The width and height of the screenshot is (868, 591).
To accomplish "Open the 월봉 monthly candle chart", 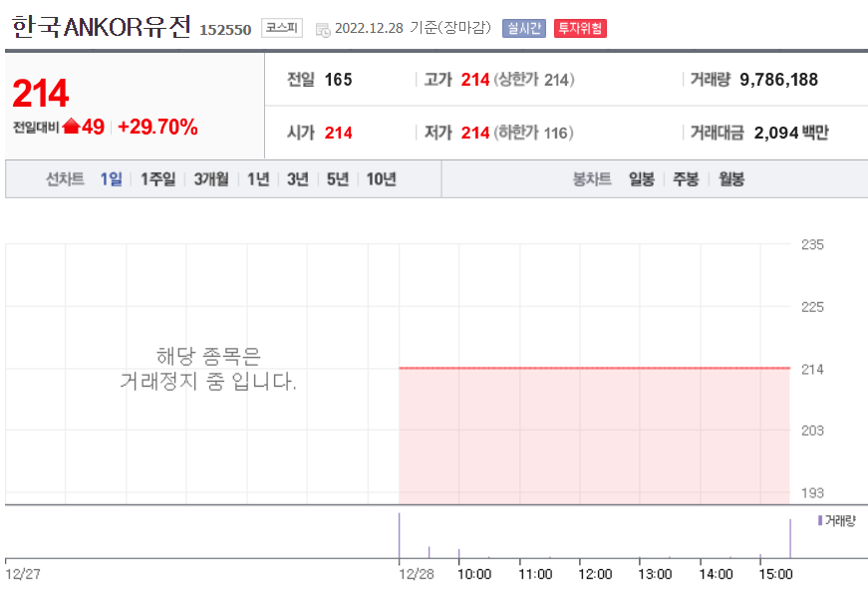I will point(730,179).
